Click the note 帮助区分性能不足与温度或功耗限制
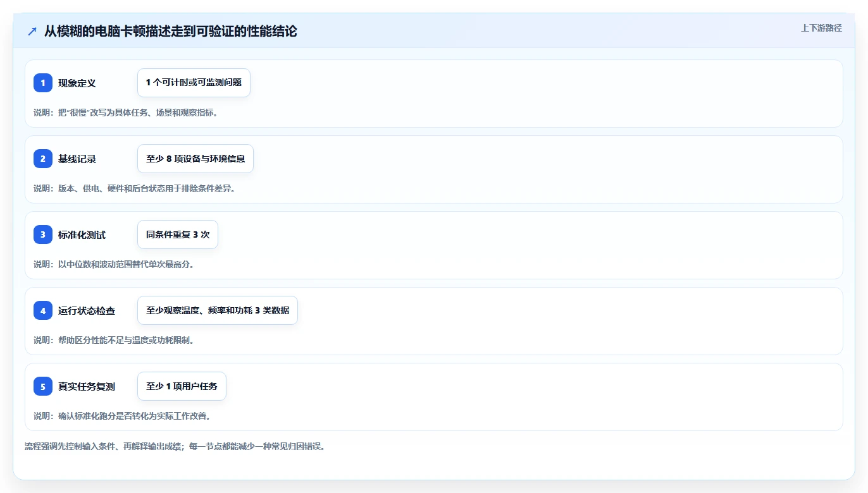Image resolution: width=868 pixels, height=493 pixels. click(114, 340)
